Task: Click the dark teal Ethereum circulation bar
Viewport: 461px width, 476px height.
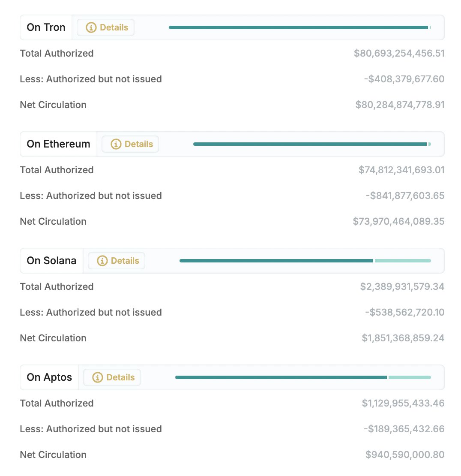Action: (310, 144)
